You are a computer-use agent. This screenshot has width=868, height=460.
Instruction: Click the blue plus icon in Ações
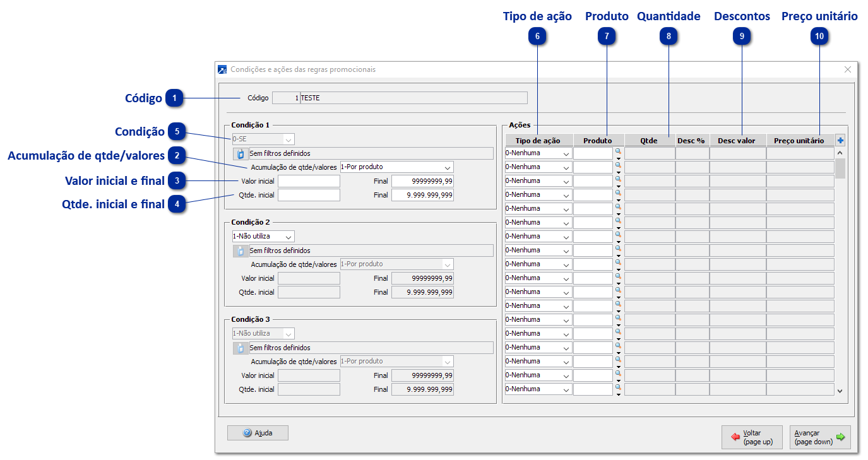pos(840,140)
